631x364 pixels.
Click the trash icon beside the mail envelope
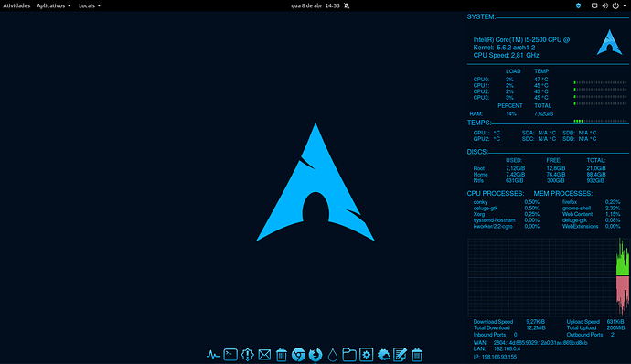coord(282,355)
